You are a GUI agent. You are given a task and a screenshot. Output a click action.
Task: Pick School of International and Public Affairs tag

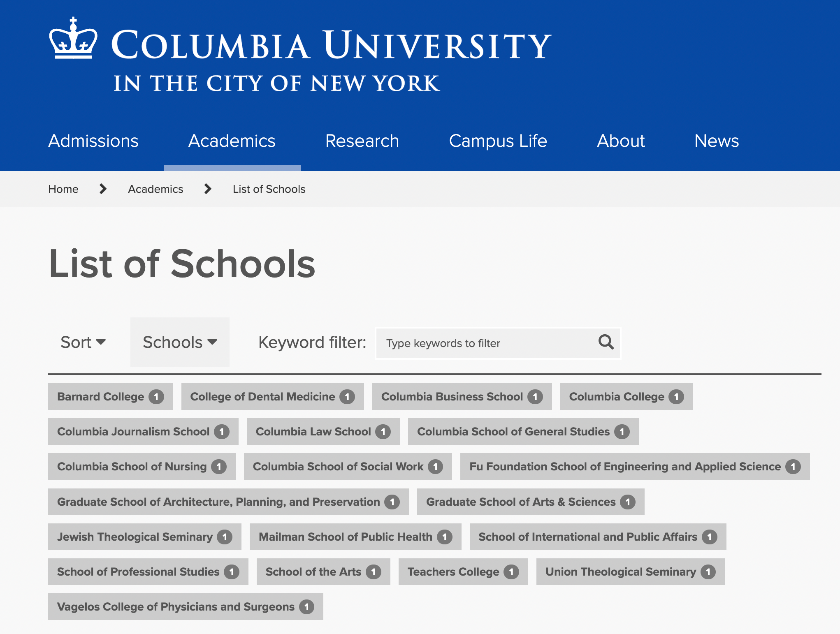598,537
